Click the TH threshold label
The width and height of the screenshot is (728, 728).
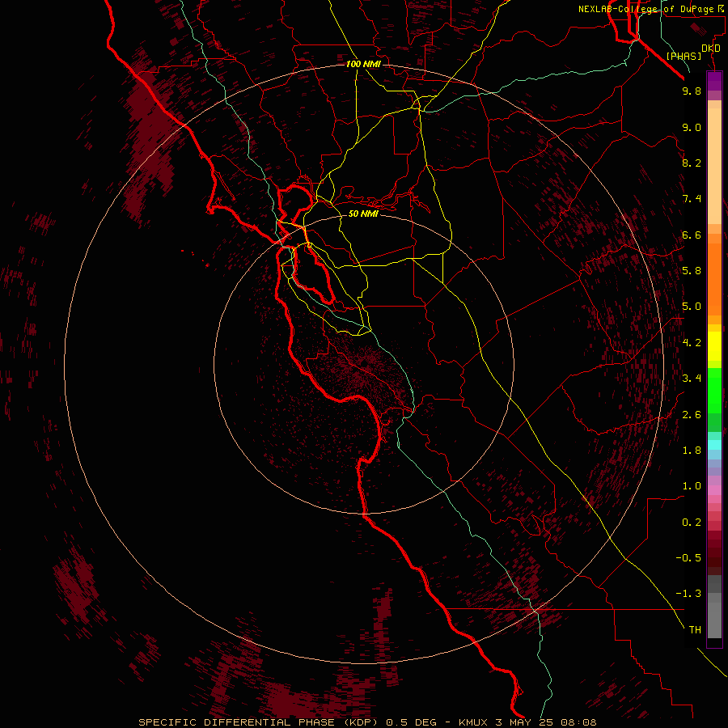click(695, 630)
